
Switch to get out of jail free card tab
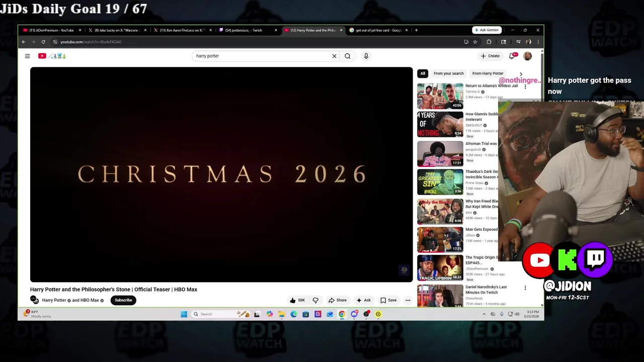(x=378, y=30)
